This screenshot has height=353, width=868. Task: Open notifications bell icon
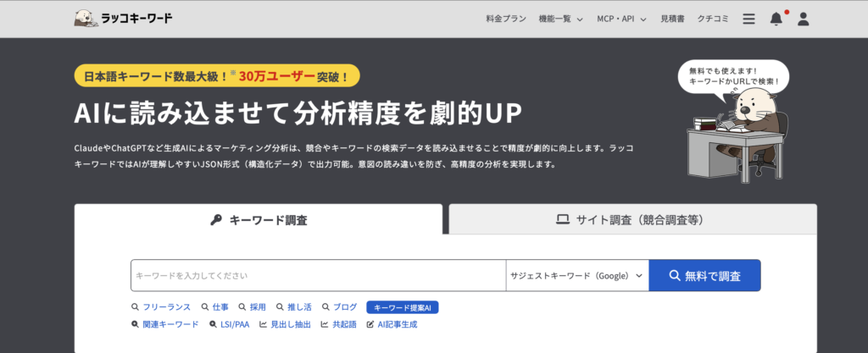click(776, 19)
